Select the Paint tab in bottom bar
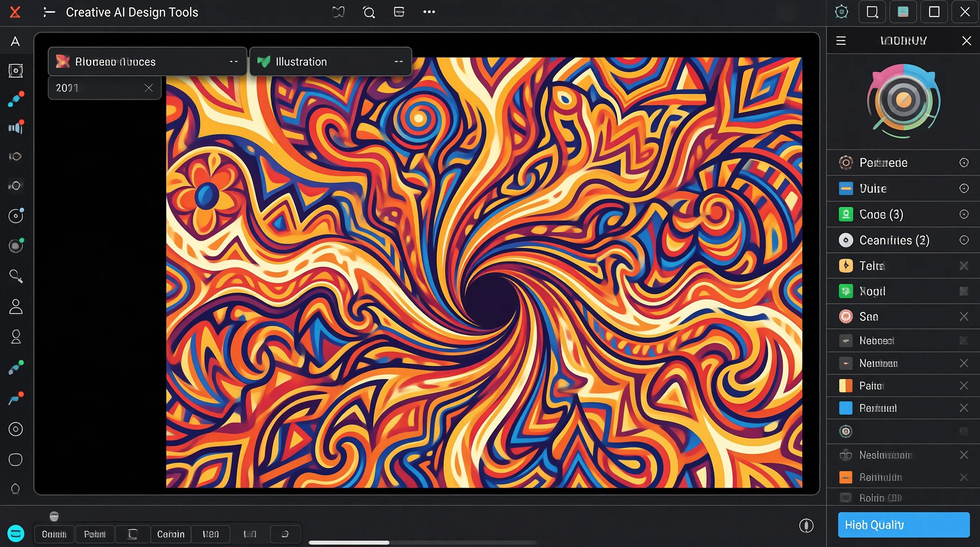 [x=95, y=535]
